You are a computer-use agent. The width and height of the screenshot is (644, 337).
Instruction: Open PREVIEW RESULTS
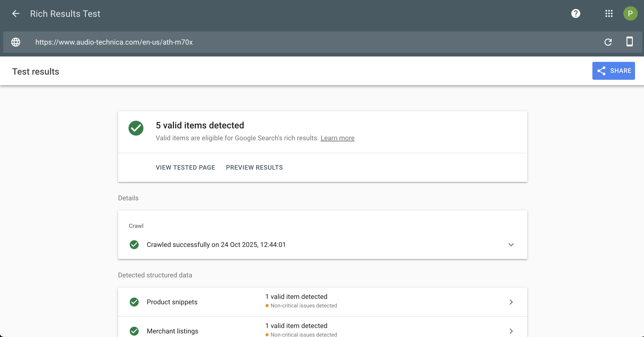[254, 168]
